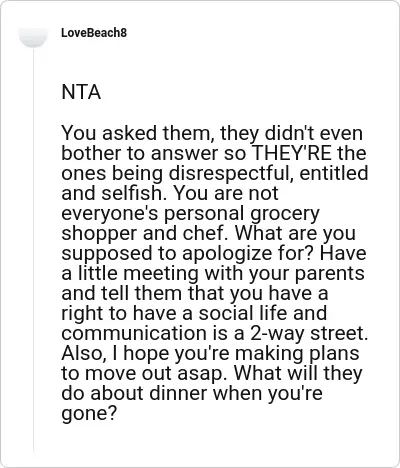This screenshot has height=468, width=400.
Task: Click the phrase "communication is a 2-way street"
Action: click(213, 333)
